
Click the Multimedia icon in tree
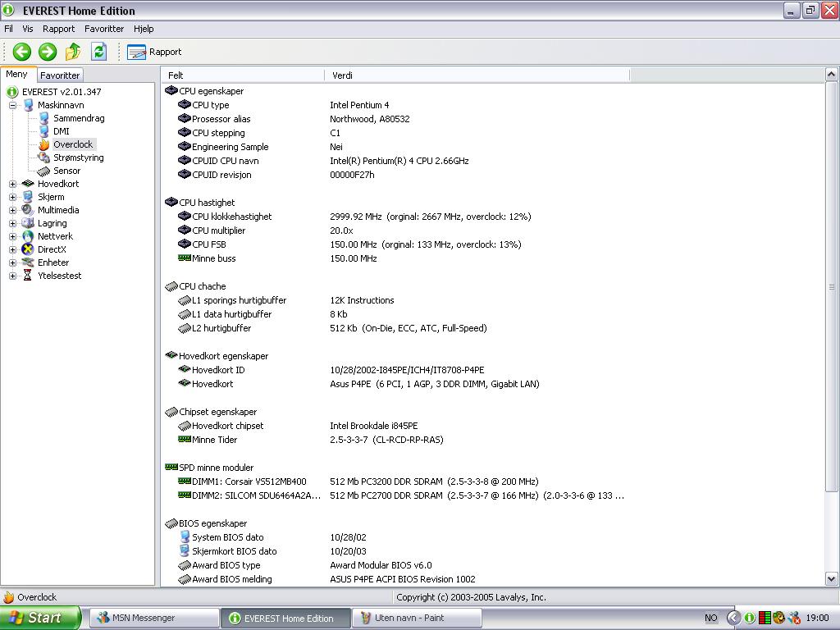[x=28, y=210]
